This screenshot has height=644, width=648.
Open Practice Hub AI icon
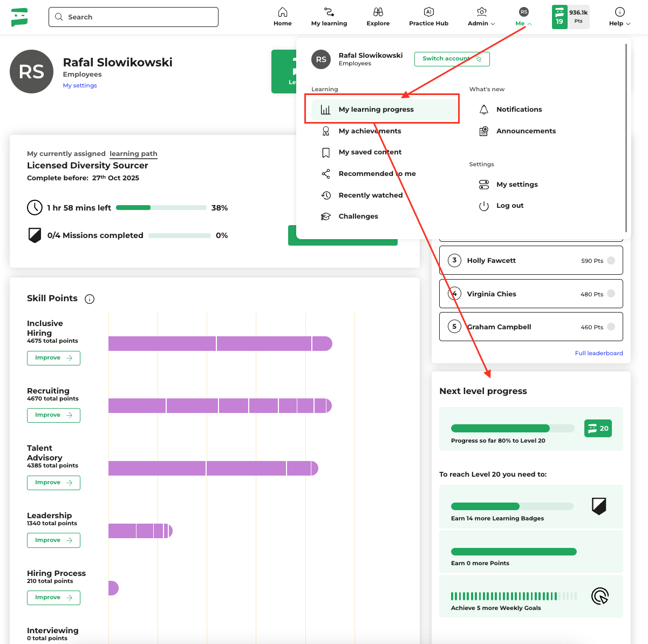pyautogui.click(x=429, y=12)
